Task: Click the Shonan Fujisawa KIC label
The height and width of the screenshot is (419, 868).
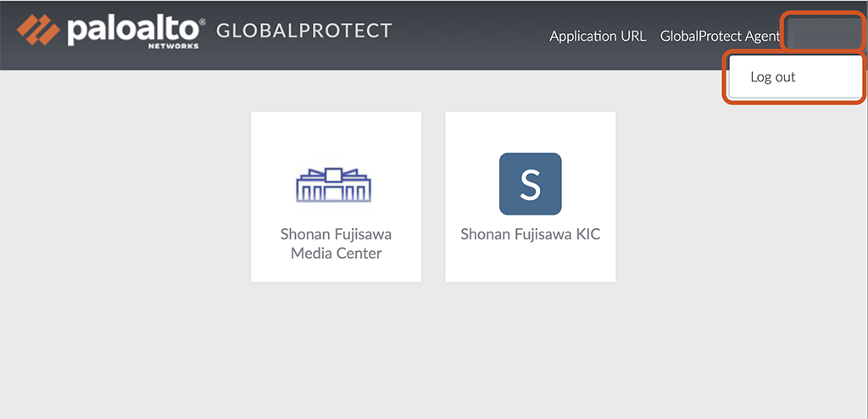Action: [x=530, y=234]
